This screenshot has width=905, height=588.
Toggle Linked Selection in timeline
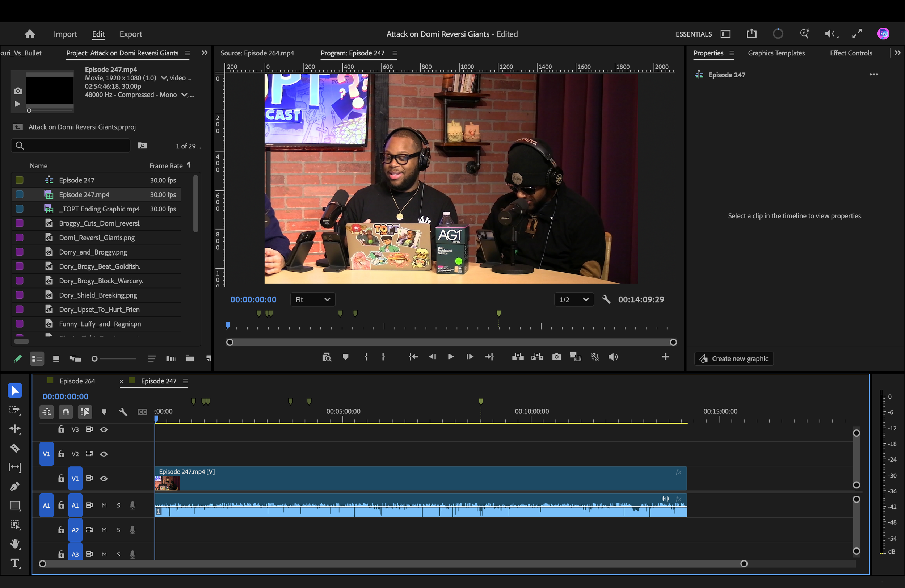pyautogui.click(x=85, y=412)
